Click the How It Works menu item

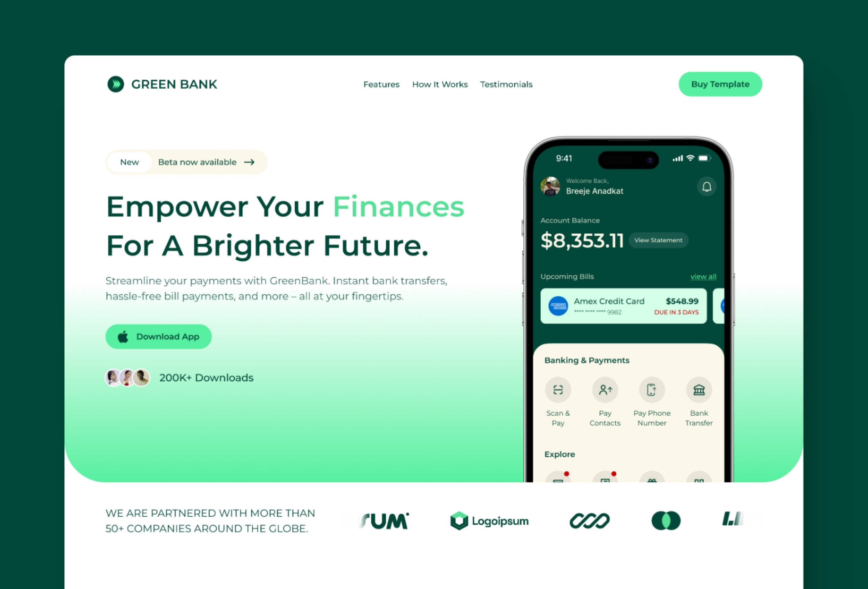coord(440,84)
